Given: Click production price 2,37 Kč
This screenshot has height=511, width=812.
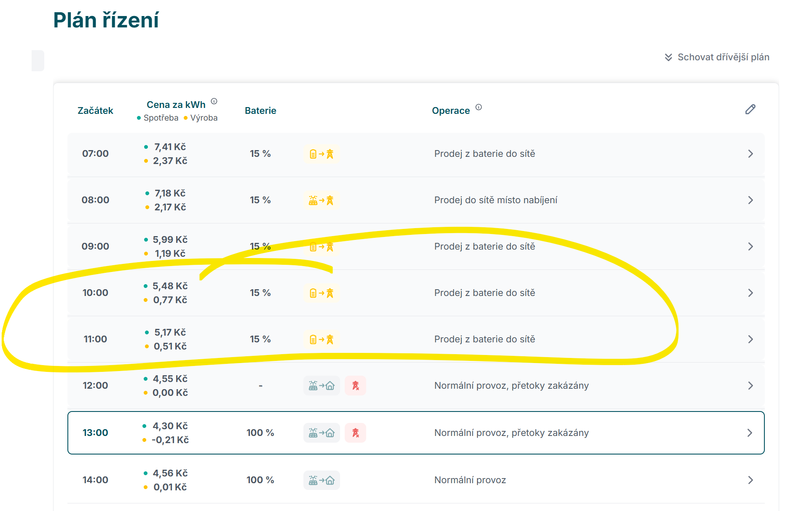Looking at the screenshot, I should [x=170, y=161].
